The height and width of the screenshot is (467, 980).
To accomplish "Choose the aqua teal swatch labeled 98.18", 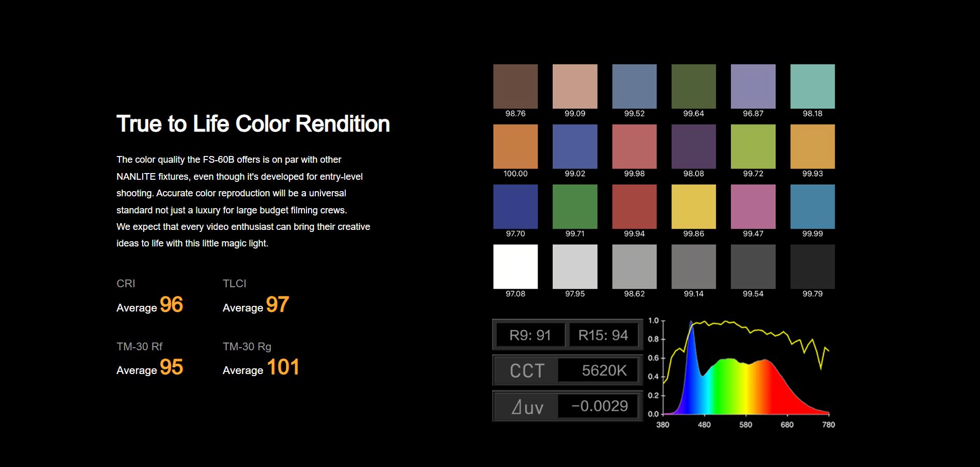I will (813, 86).
